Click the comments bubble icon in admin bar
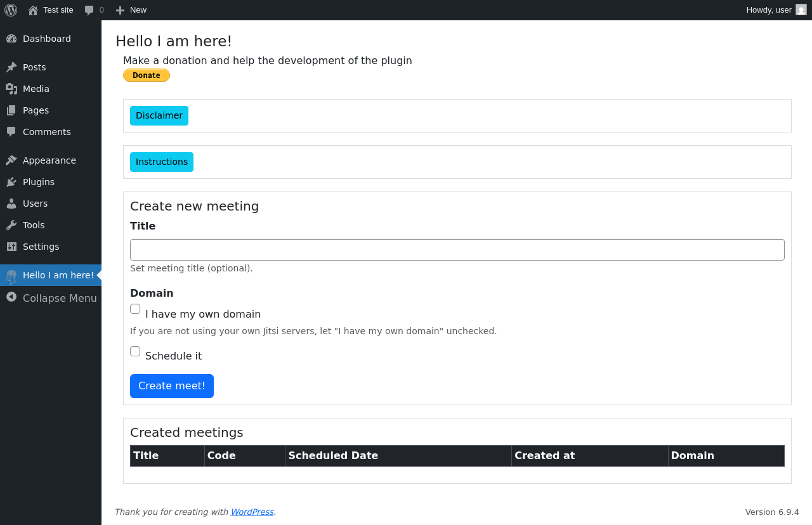 pyautogui.click(x=89, y=10)
